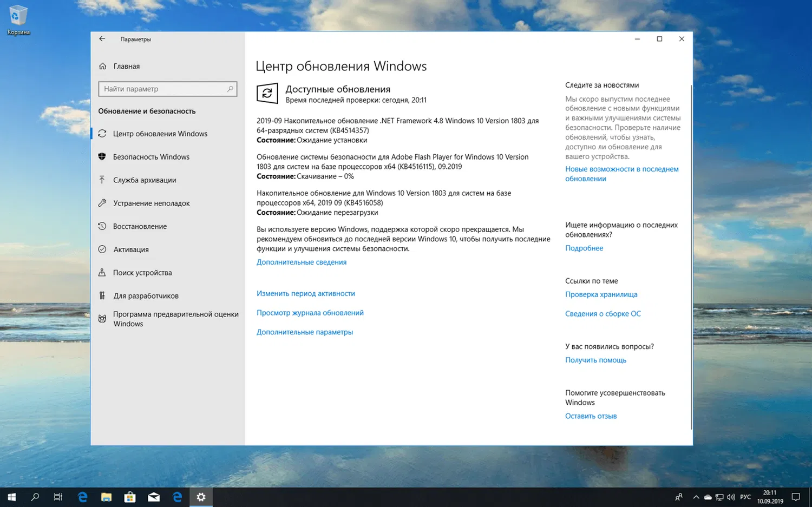The image size is (812, 507).
Task: Click the Обновление и безопасность sidebar heading
Action: pos(147,111)
